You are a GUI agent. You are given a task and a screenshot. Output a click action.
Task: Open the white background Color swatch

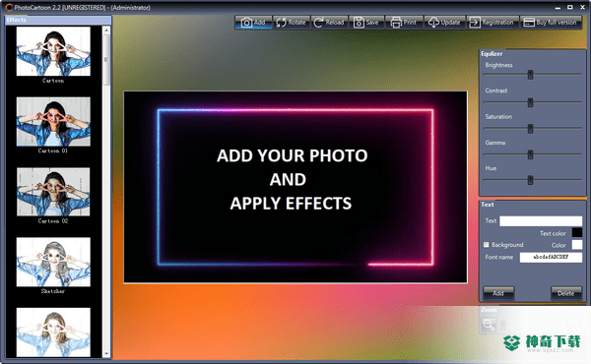tap(577, 245)
